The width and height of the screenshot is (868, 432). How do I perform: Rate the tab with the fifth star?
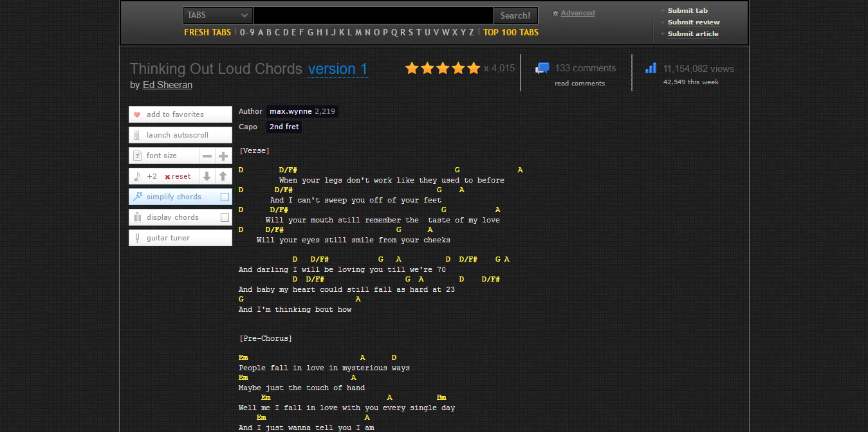coord(474,68)
